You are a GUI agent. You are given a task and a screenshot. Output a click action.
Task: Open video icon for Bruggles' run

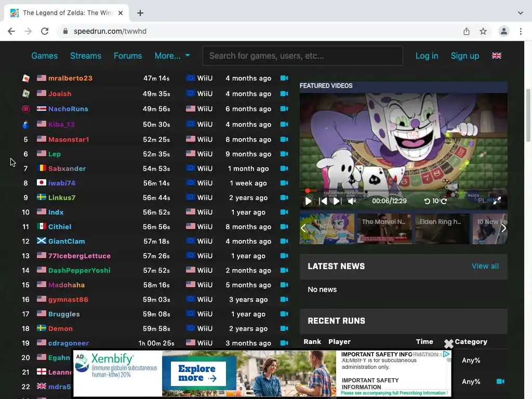(284, 314)
